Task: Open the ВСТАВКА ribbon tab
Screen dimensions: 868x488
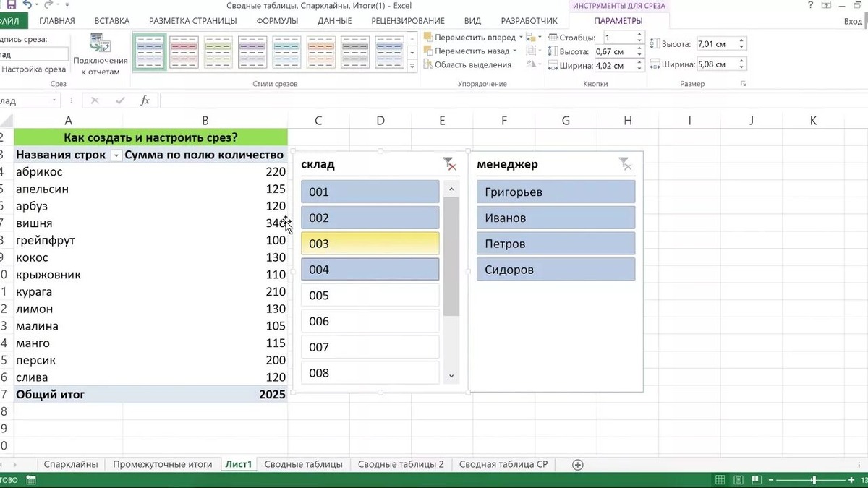Action: [111, 21]
